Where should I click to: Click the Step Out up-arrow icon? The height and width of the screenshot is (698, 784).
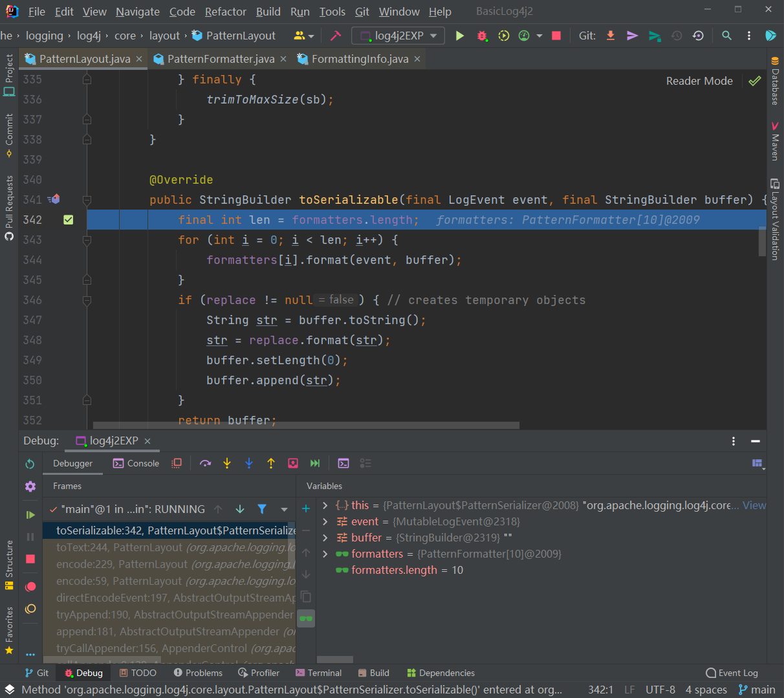[271, 463]
